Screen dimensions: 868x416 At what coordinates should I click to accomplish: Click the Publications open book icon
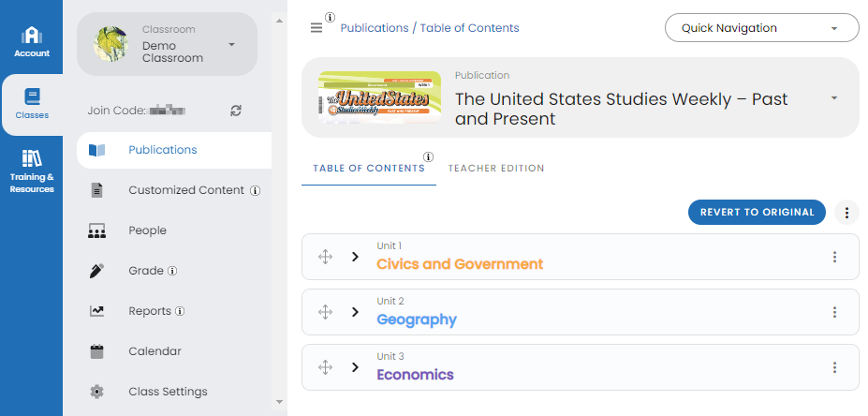(x=96, y=150)
